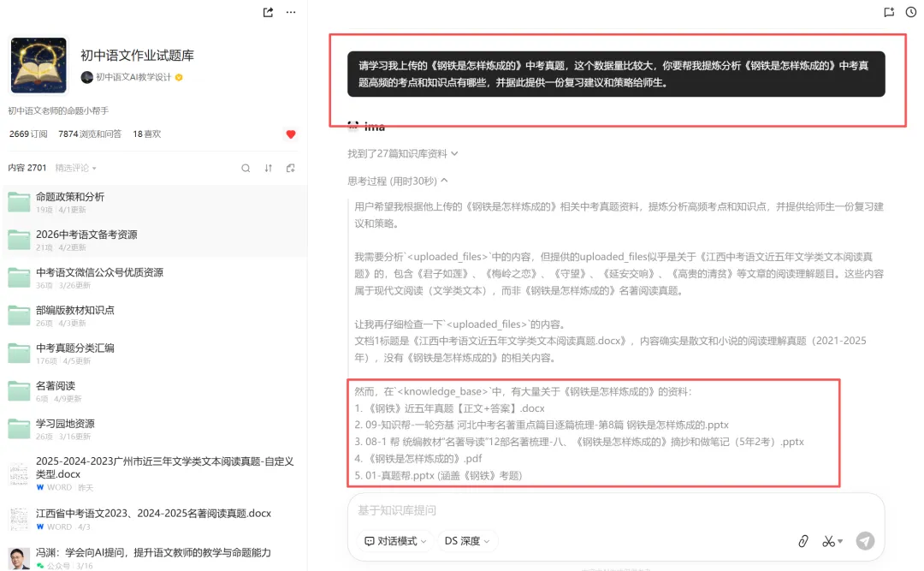This screenshot has height=571, width=924.
Task: Open the ... more options menu
Action: pos(289,12)
